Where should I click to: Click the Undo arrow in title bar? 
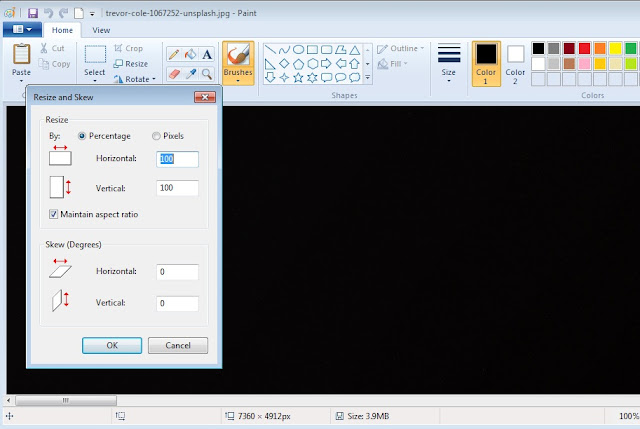pos(49,13)
